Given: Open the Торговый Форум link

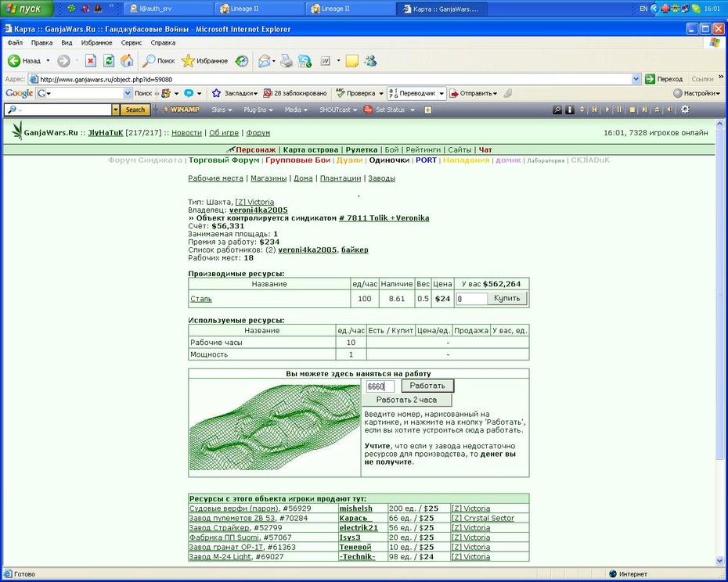Looking at the screenshot, I should click(x=224, y=160).
